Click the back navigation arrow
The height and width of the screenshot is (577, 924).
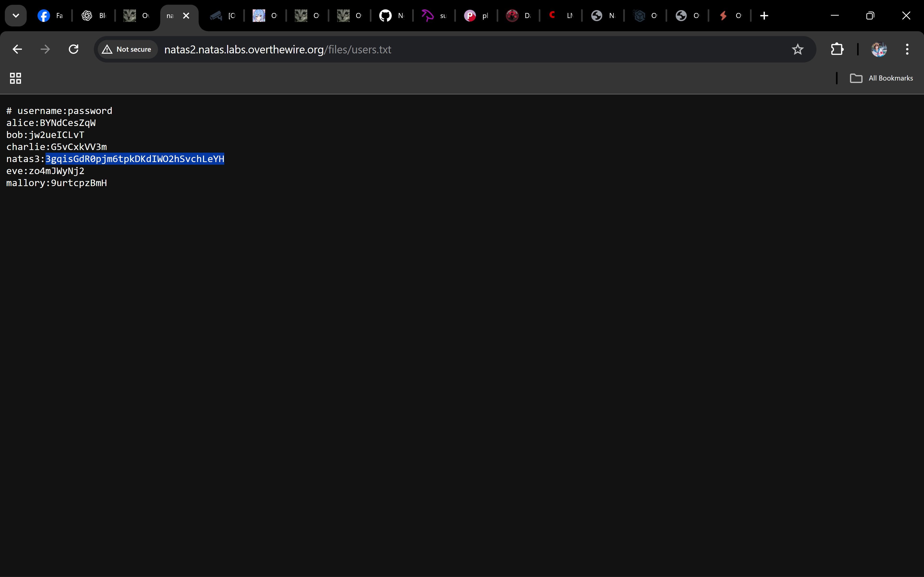tap(17, 49)
